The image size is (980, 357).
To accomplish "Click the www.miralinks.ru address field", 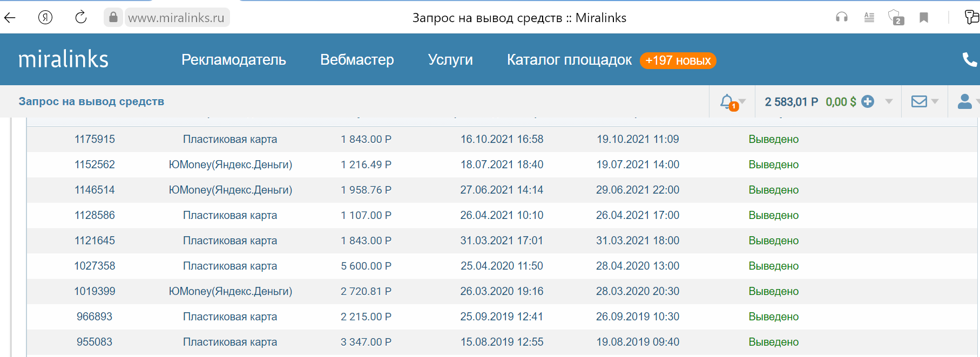I will click(177, 18).
